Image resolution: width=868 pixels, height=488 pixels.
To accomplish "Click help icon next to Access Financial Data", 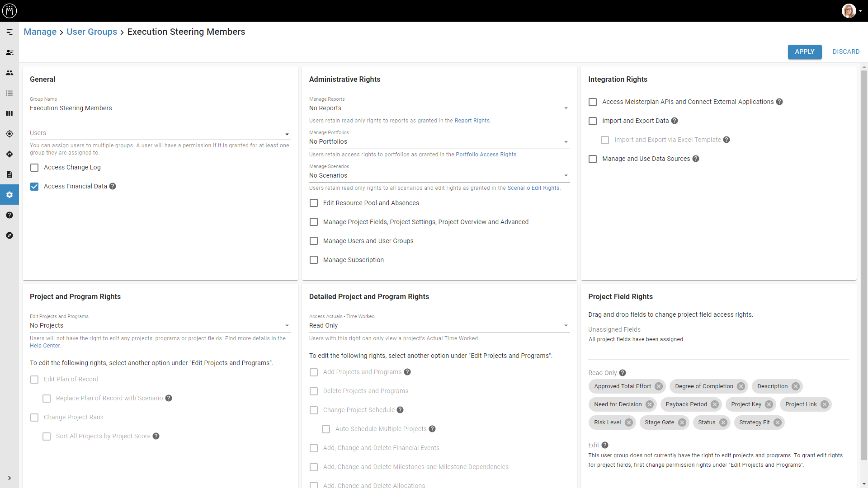I will (113, 186).
